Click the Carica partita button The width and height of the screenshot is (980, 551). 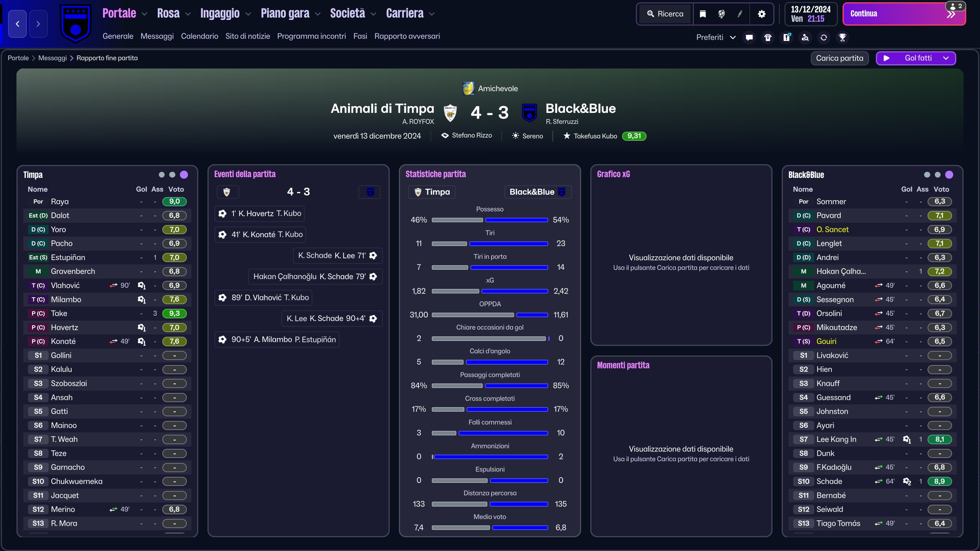click(840, 58)
